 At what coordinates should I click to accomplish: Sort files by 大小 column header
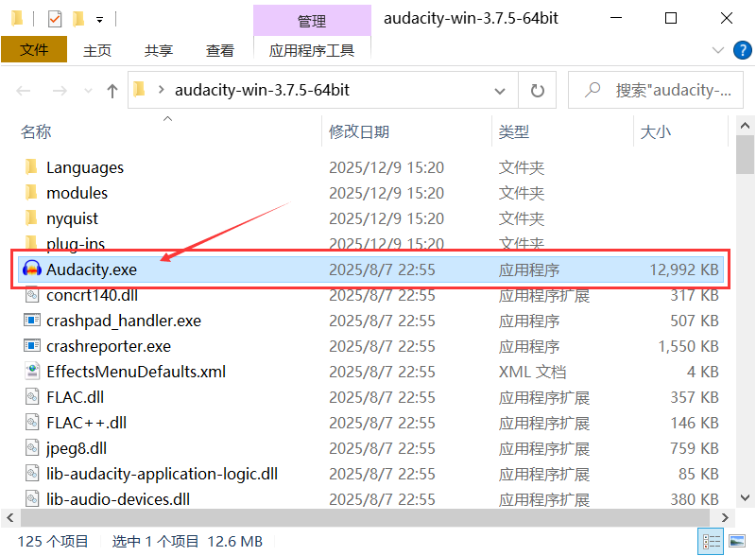point(656,131)
